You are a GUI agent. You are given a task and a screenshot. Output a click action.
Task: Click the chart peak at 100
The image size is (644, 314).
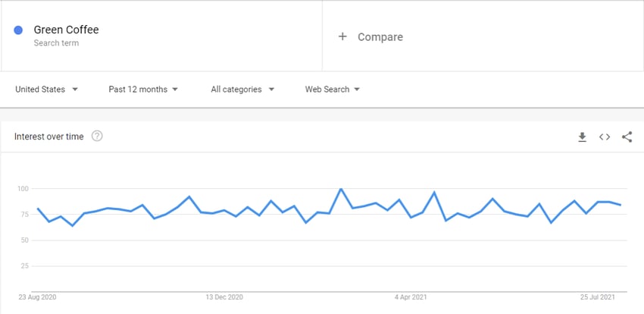tap(340, 189)
